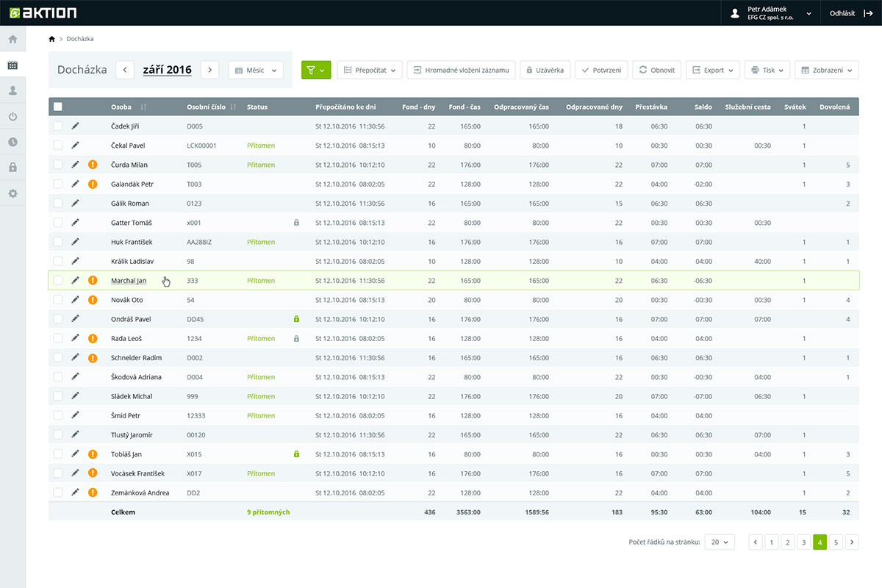Select checkbox for Huk František

click(x=58, y=242)
